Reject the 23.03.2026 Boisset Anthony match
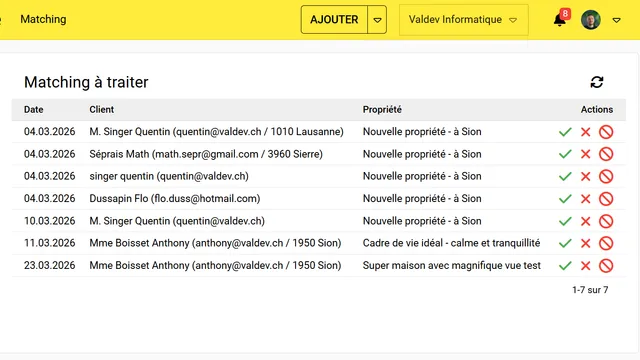This screenshot has width=640, height=360. coord(586,266)
